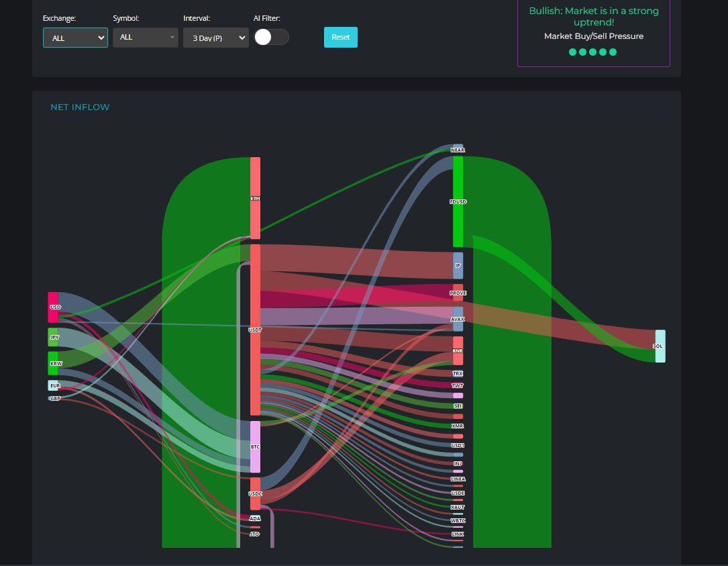Select the SOL node on the right
Screen dimensions: 728x566
(660, 346)
